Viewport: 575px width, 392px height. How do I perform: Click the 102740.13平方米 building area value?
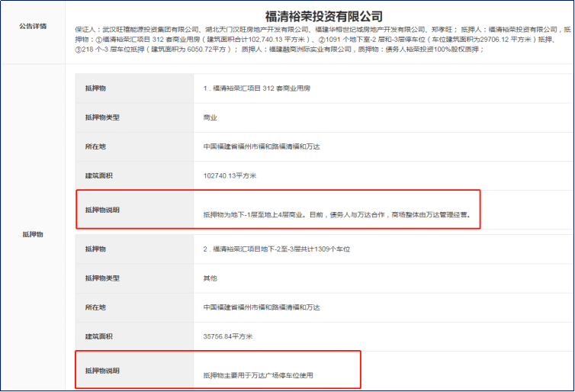tap(230, 175)
